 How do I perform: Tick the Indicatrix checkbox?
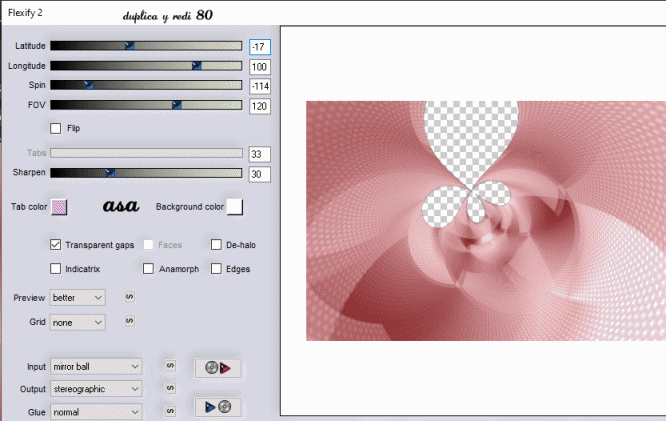click(x=56, y=268)
